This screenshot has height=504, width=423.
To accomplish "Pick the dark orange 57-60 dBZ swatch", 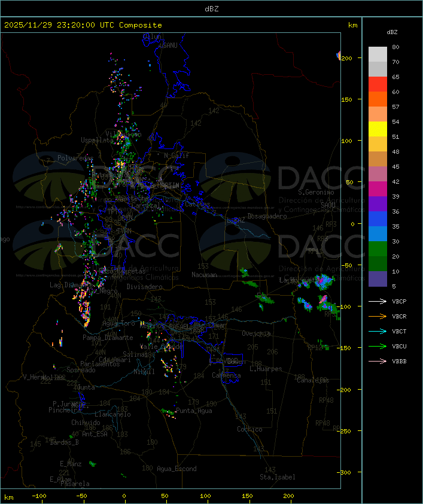I will pos(378,99).
